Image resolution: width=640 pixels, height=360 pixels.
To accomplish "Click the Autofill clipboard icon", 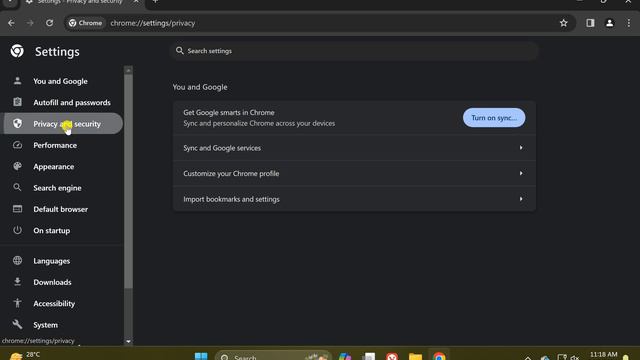I will click(17, 102).
